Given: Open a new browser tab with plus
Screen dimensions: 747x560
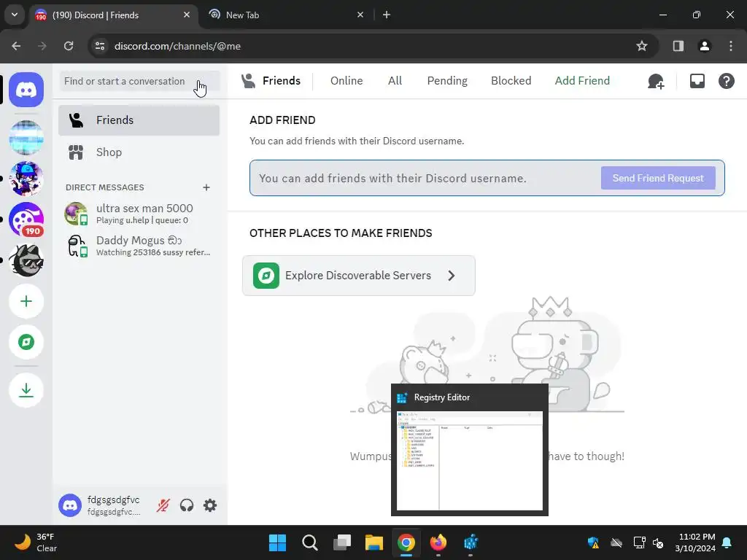Looking at the screenshot, I should 387,15.
